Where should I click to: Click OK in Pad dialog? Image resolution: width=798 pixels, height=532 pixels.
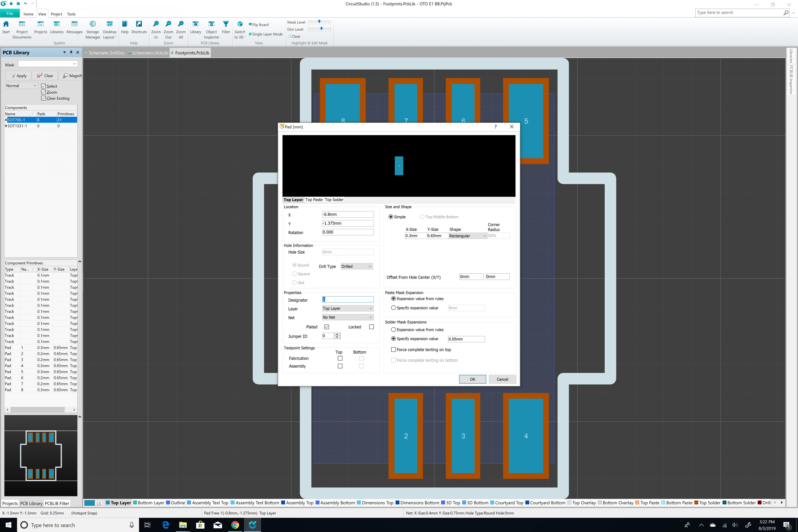click(473, 379)
